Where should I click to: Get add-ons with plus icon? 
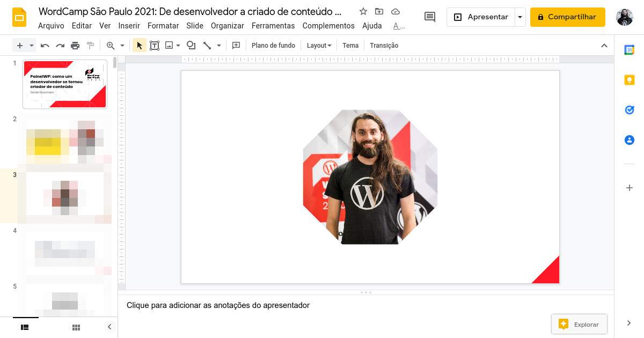(630, 188)
